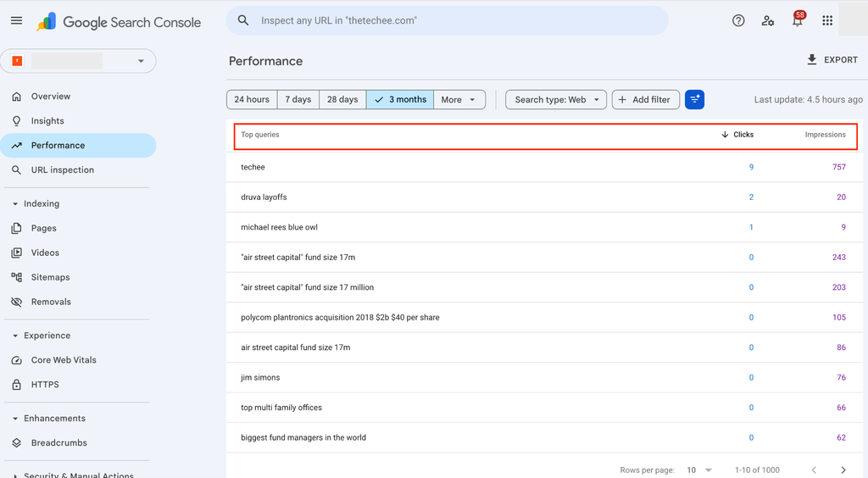Click the URL inspection magnifier icon

pyautogui.click(x=17, y=170)
